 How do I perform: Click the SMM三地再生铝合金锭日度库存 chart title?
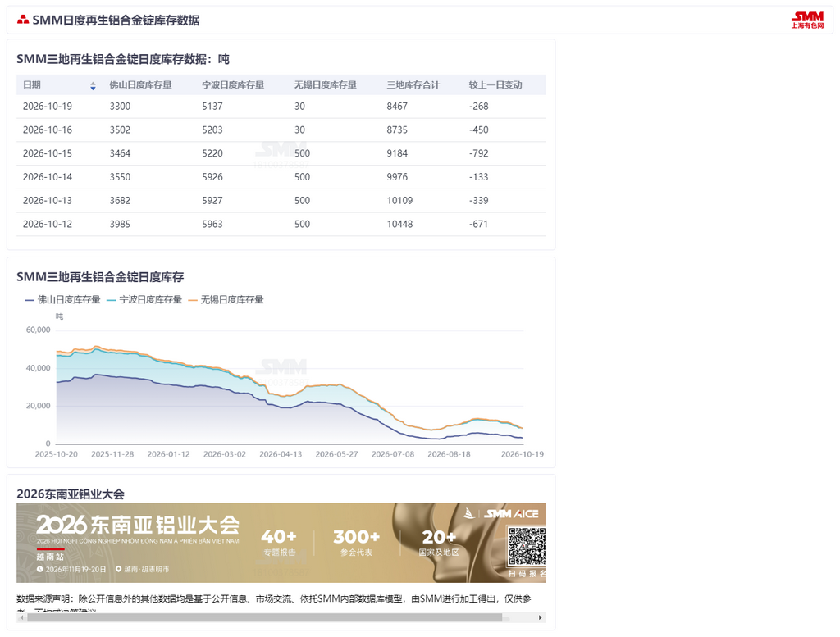pyautogui.click(x=100, y=277)
